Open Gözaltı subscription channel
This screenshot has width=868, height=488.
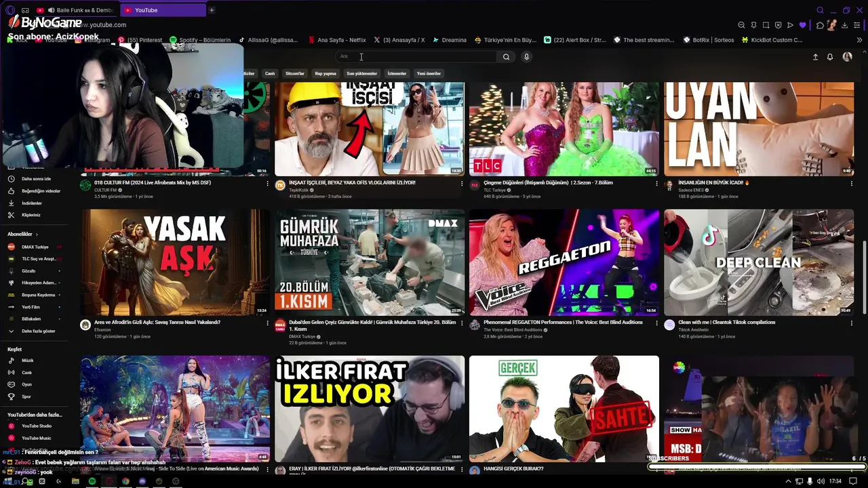click(x=35, y=270)
